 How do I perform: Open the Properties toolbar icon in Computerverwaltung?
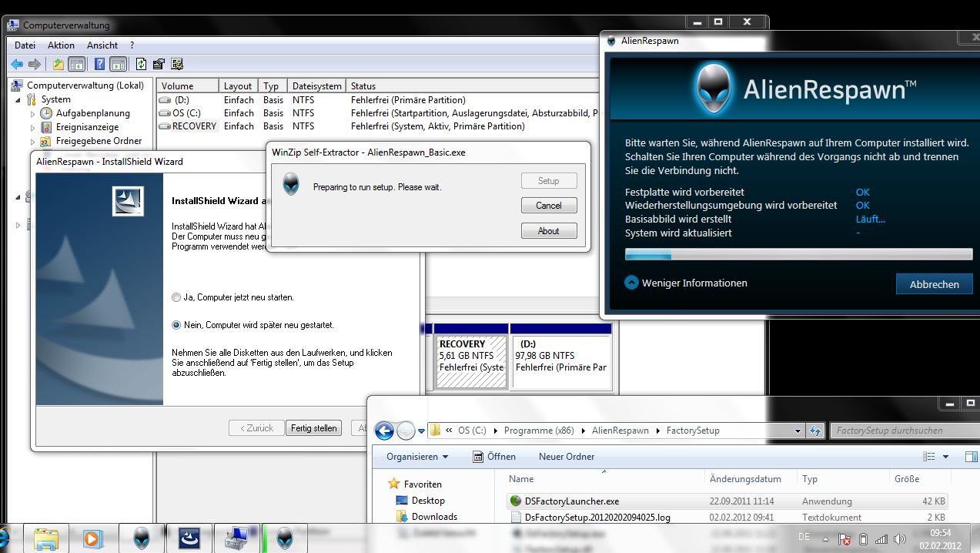(x=159, y=65)
